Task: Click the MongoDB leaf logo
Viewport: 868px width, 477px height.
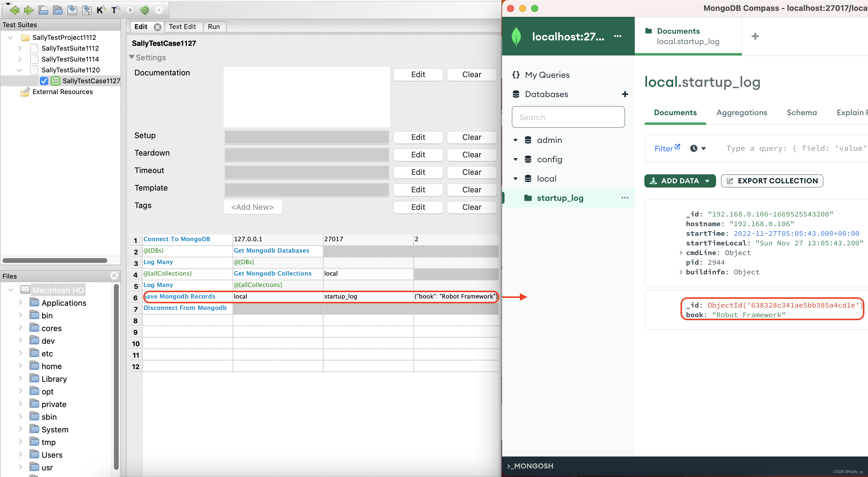Action: 516,36
